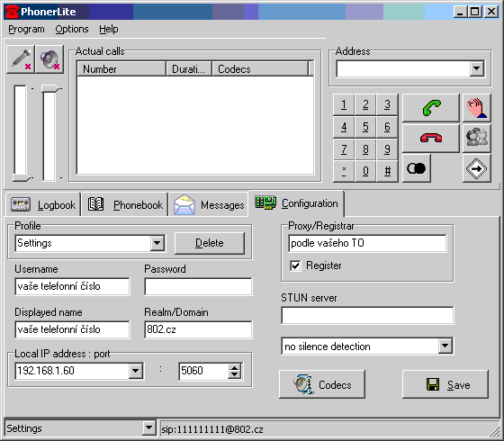The width and height of the screenshot is (504, 441).
Task: Uncheck the Register checkbox
Action: 295,265
